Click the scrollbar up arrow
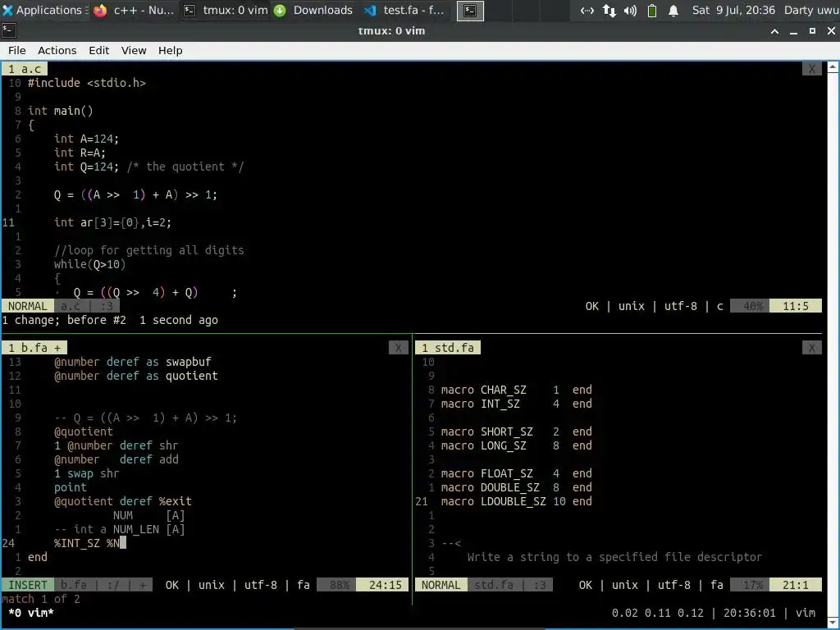Image resolution: width=840 pixels, height=630 pixels. coord(833,67)
